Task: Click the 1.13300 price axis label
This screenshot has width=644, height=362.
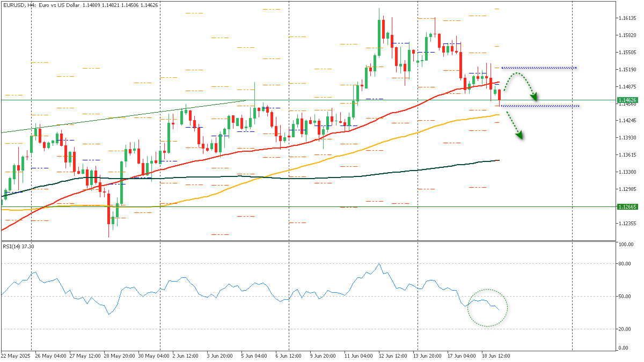Action: coord(626,172)
